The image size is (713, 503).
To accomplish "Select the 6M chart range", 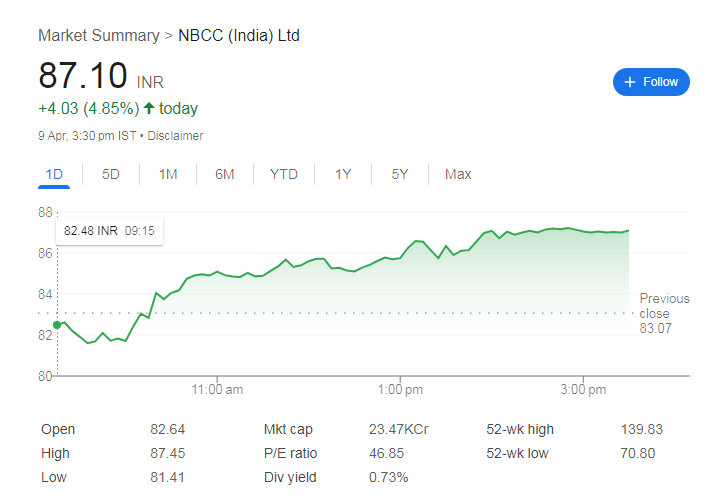I will tap(225, 174).
